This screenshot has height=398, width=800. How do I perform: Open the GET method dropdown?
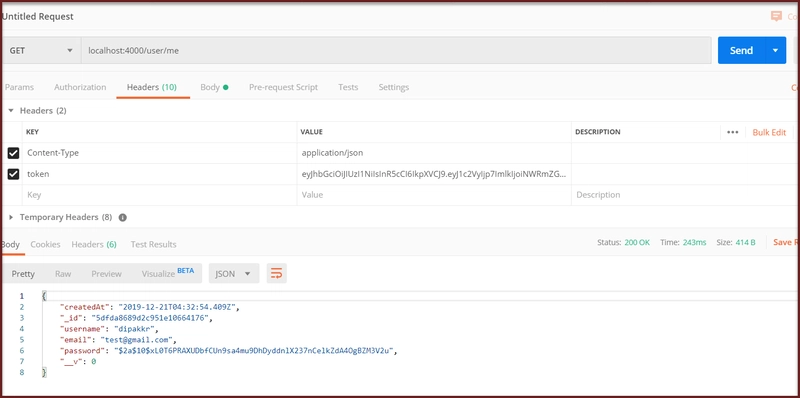41,51
